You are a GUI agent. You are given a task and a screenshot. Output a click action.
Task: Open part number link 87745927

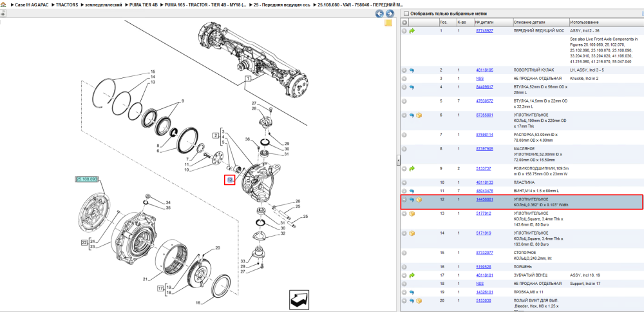(485, 31)
